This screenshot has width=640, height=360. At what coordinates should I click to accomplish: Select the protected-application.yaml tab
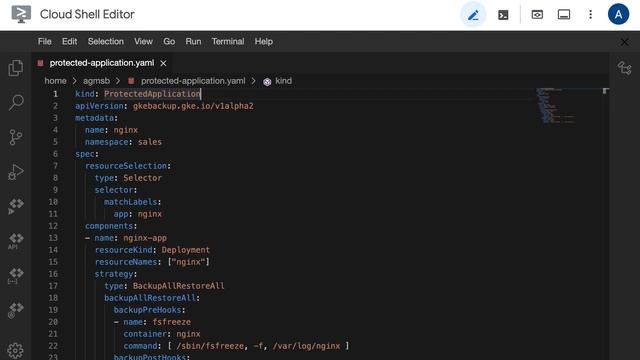click(x=102, y=63)
